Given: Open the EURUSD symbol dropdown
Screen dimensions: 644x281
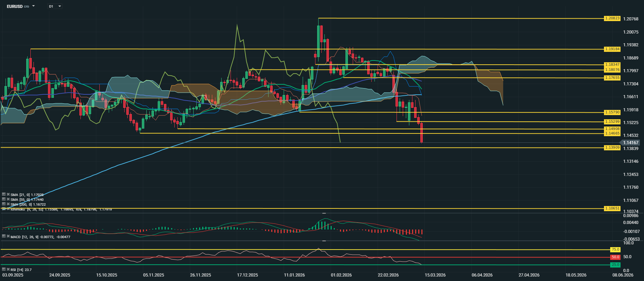Looking at the screenshot, I should [33, 6].
